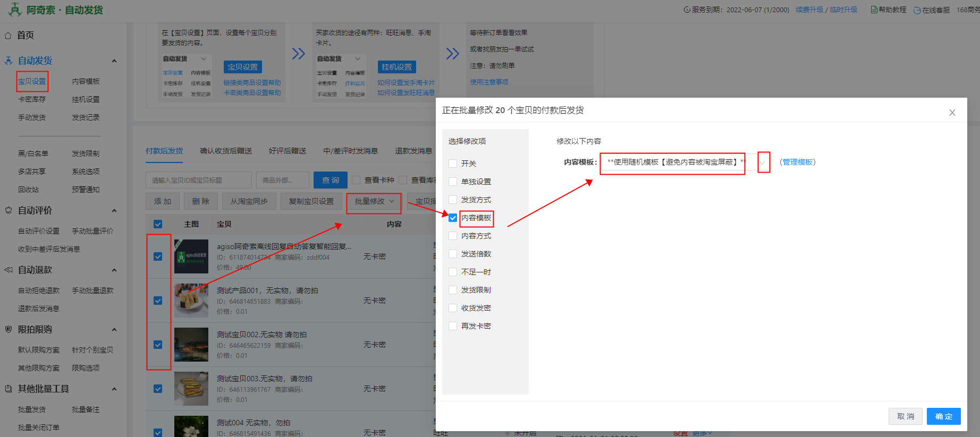The height and width of the screenshot is (437, 980).
Task: Click the 自动评价 section icon
Action: point(9,210)
